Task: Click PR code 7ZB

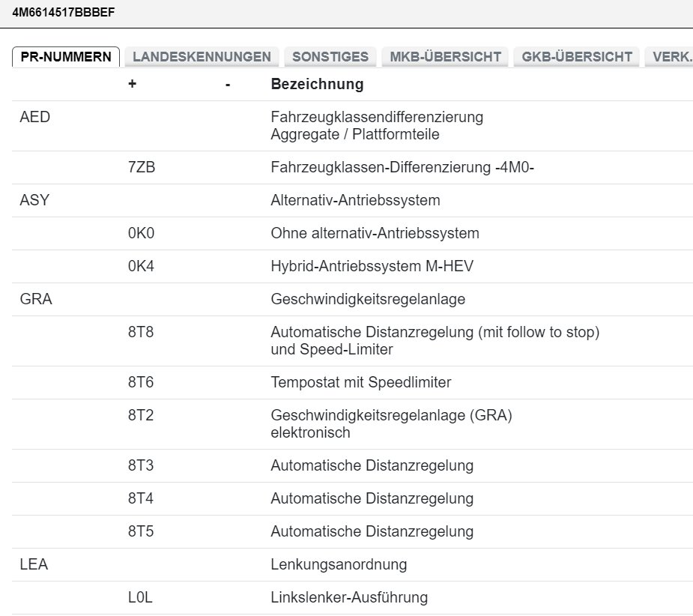Action: click(142, 168)
